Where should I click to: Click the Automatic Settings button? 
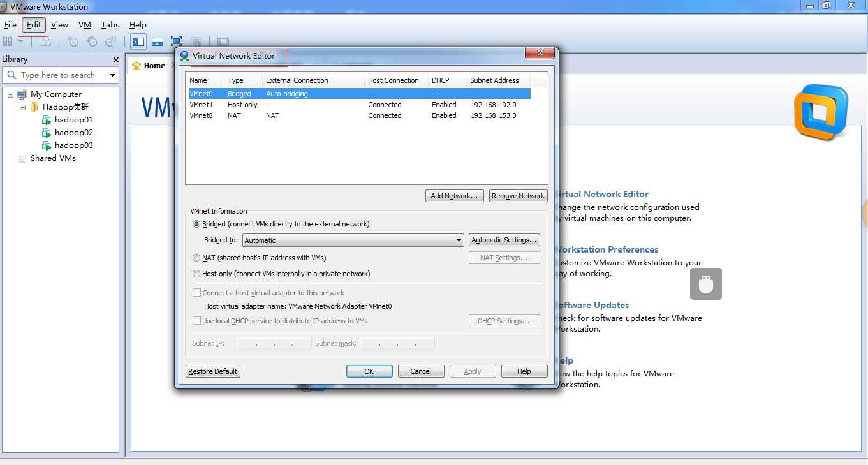pos(504,240)
